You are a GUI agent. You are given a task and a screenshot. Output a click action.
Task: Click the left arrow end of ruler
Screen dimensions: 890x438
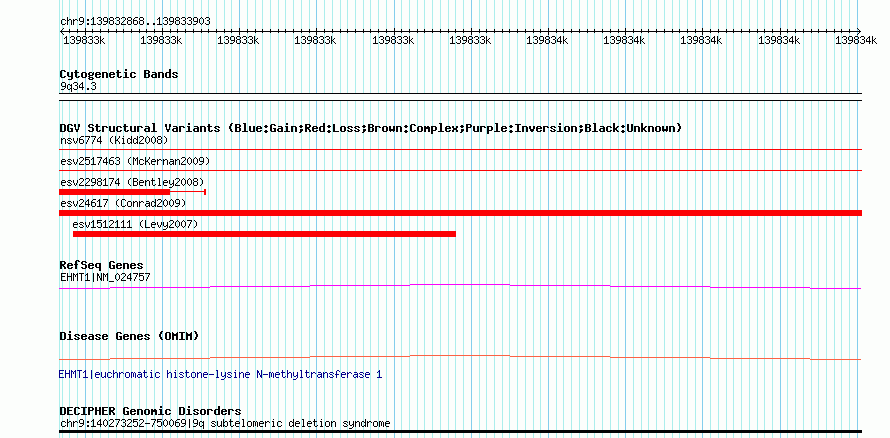[x=62, y=31]
